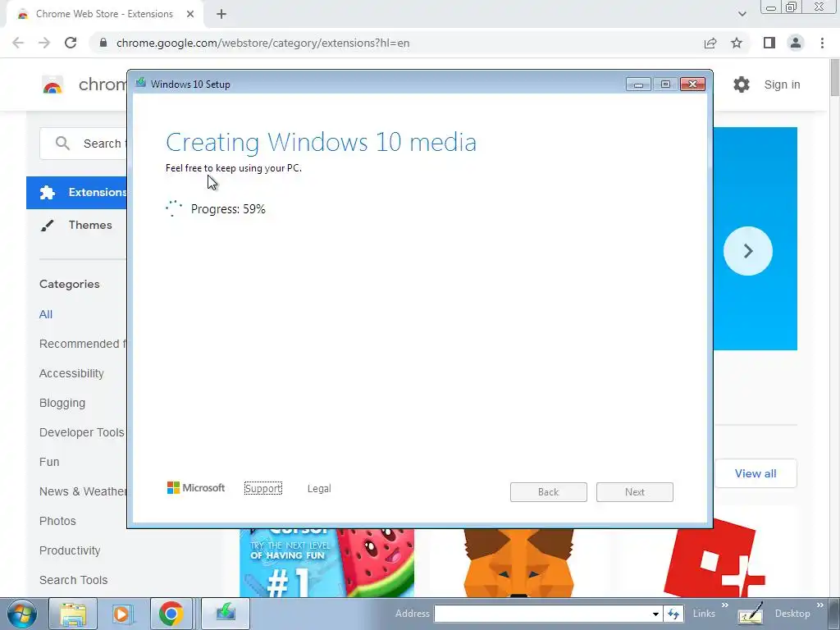
Task: Choose the All category
Action: click(46, 314)
